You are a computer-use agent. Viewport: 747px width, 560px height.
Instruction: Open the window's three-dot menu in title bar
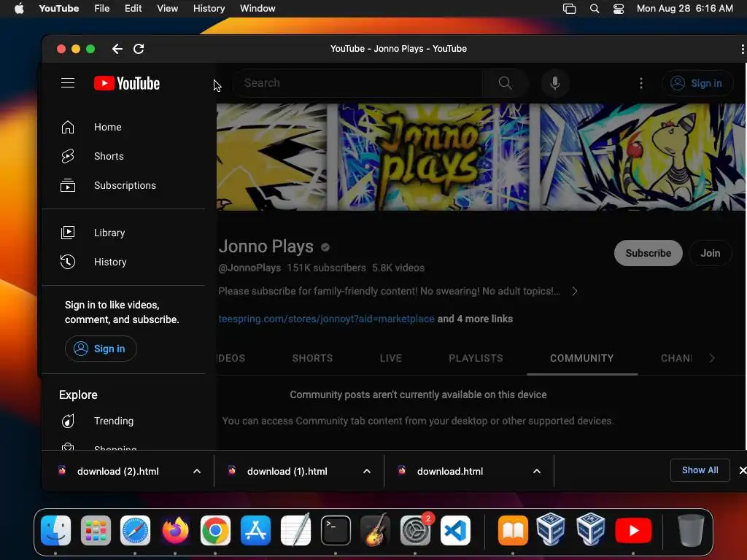742,49
